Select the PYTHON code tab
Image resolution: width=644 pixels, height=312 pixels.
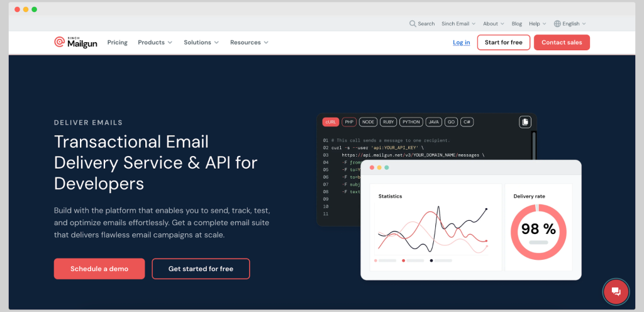(411, 122)
